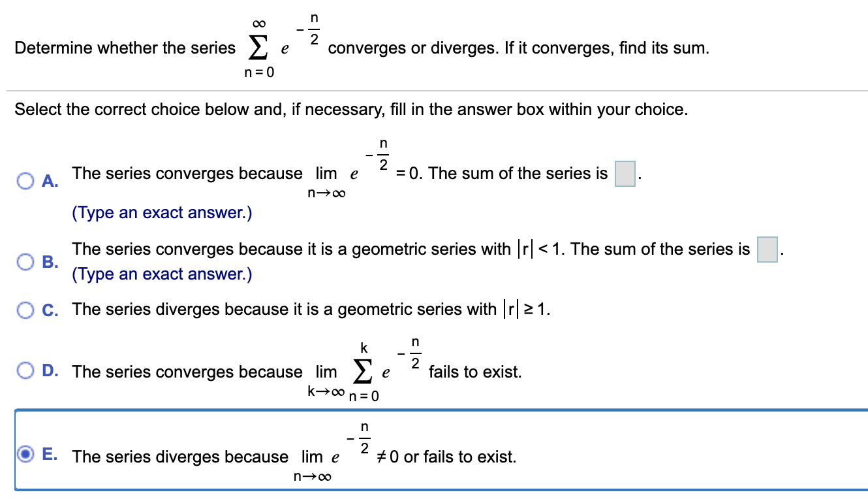
Task: Select radio button for choice D
Action: pyautogui.click(x=25, y=370)
